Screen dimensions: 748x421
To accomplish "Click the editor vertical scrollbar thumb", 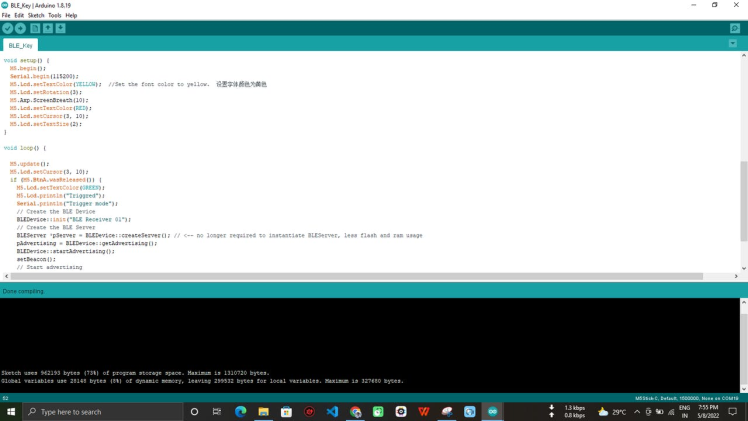I will 744,201.
